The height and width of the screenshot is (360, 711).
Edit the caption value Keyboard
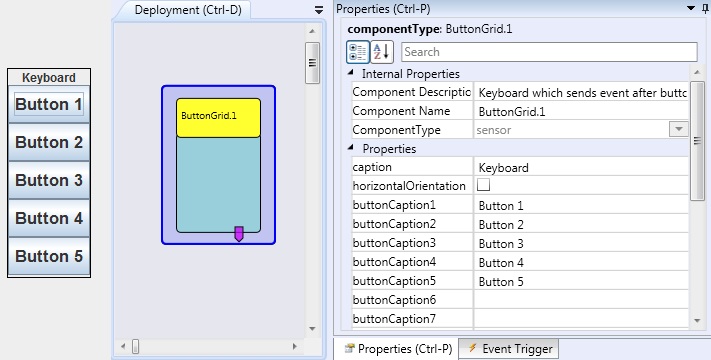[581, 167]
